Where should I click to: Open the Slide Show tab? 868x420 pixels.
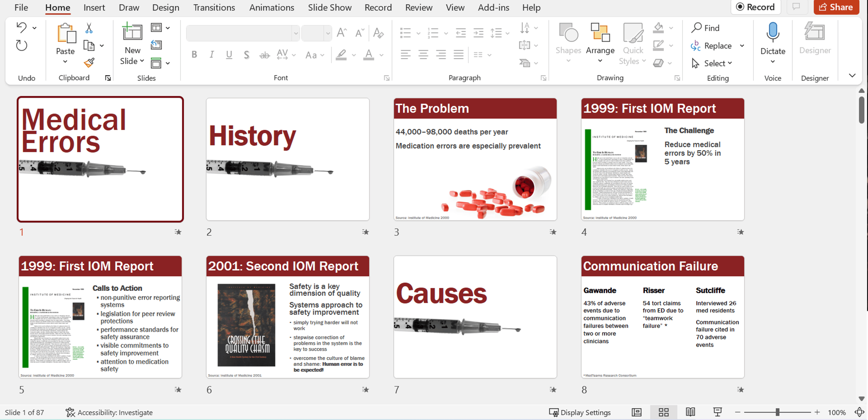329,7
